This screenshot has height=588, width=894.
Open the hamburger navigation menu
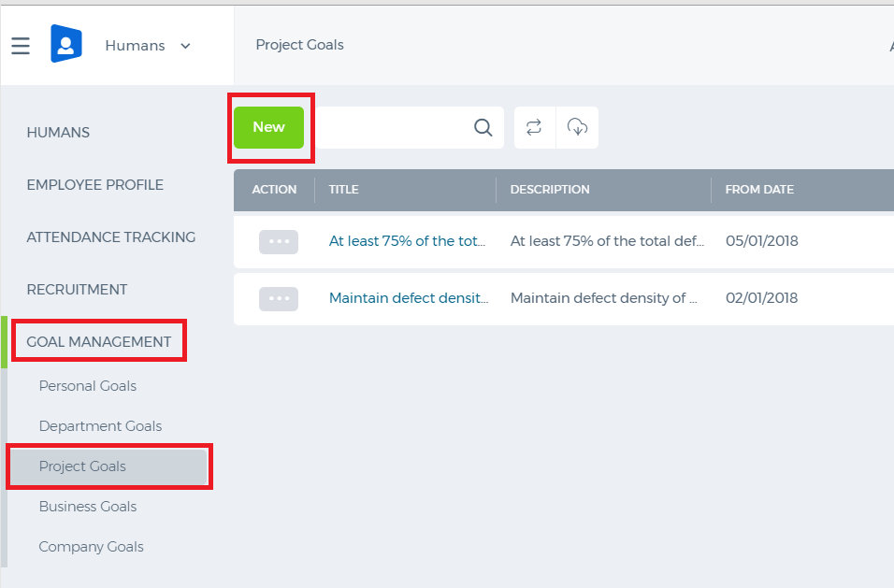21,46
